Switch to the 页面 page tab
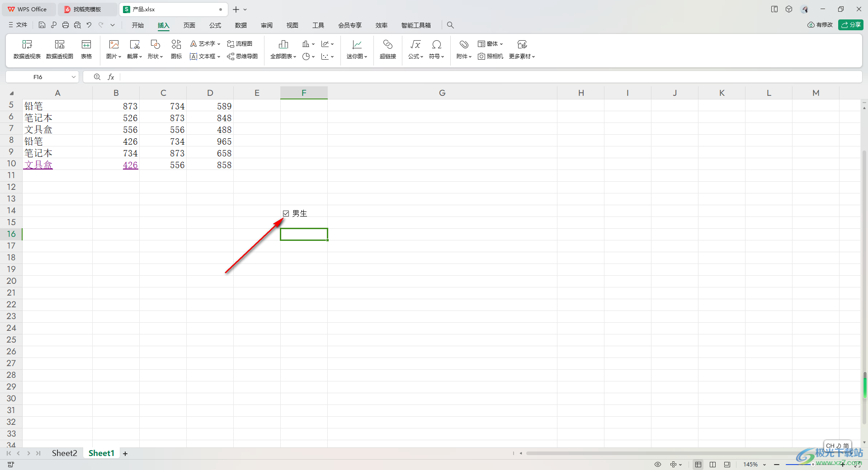Image resolution: width=868 pixels, height=470 pixels. point(189,25)
